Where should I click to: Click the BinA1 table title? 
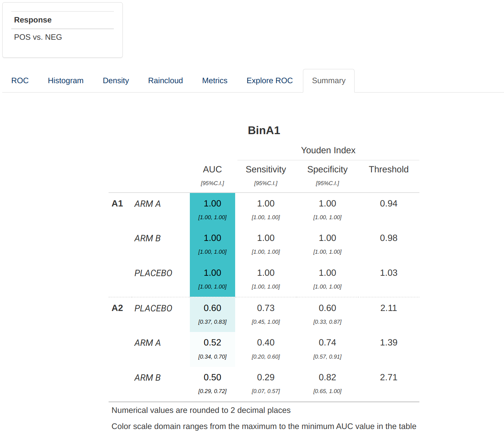[x=264, y=130]
